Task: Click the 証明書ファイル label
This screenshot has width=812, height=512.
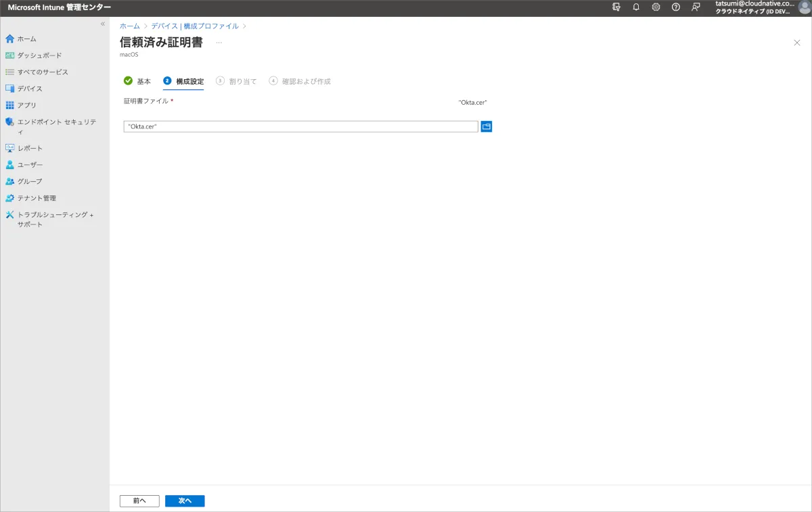Action: point(145,101)
